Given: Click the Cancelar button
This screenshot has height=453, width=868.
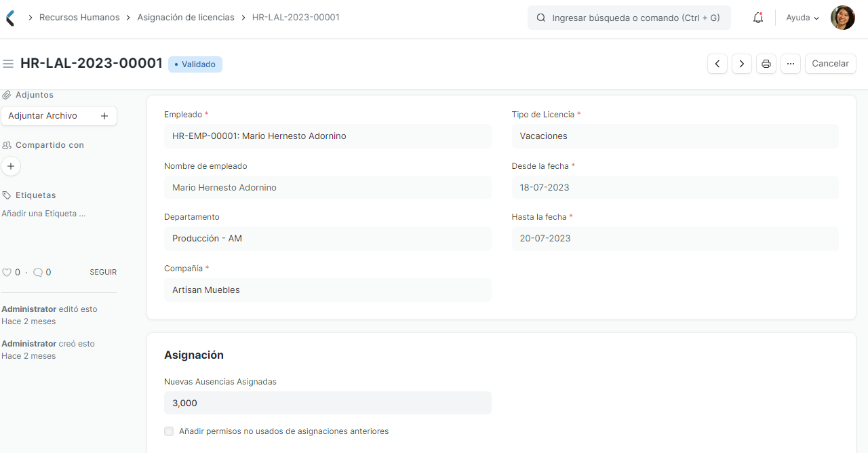Looking at the screenshot, I should tap(830, 63).
